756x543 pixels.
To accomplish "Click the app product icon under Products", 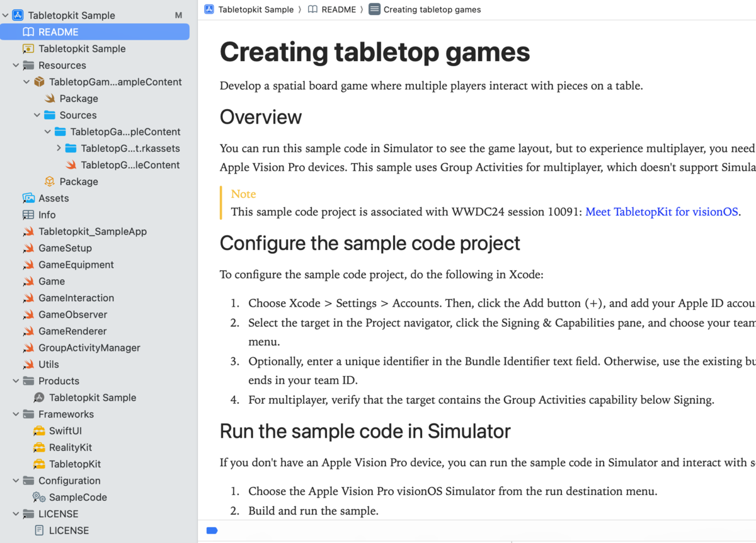I will (38, 397).
